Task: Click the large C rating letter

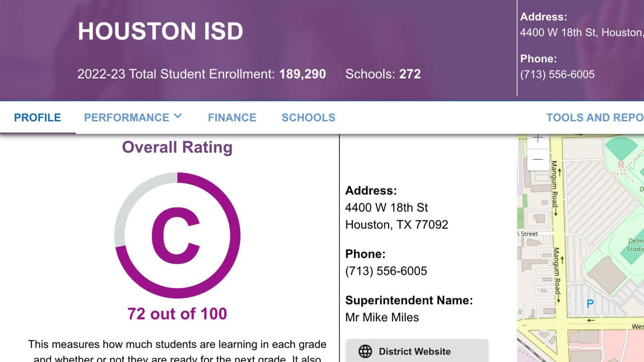Action: click(176, 236)
